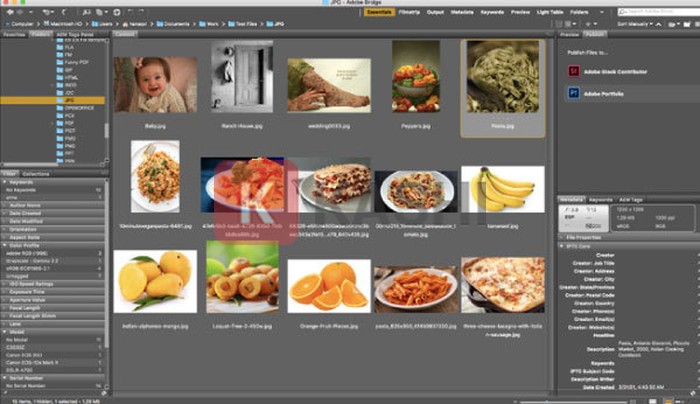This screenshot has width=700, height=404.
Task: Switch to Light Table workspace
Action: 550,12
